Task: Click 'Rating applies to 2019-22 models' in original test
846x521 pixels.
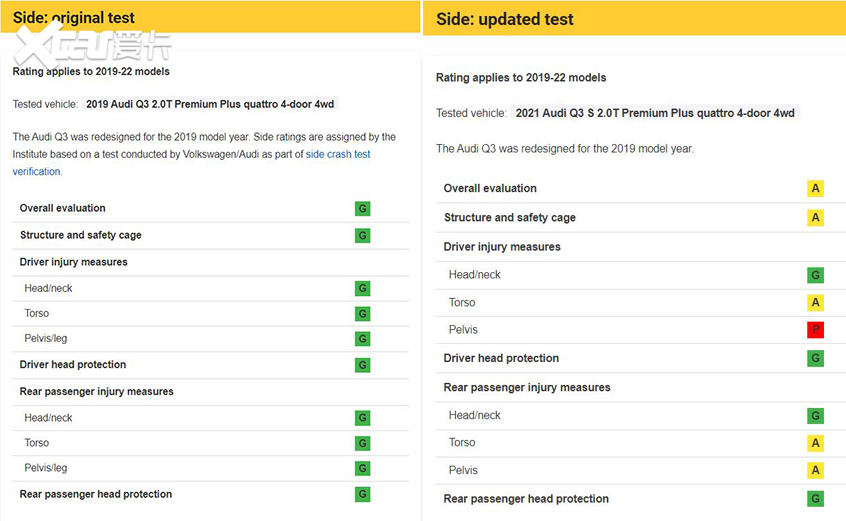Action: [x=91, y=72]
